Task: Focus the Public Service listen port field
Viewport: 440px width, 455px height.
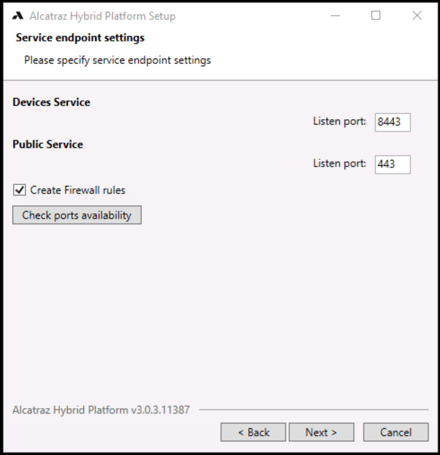Action: point(393,164)
